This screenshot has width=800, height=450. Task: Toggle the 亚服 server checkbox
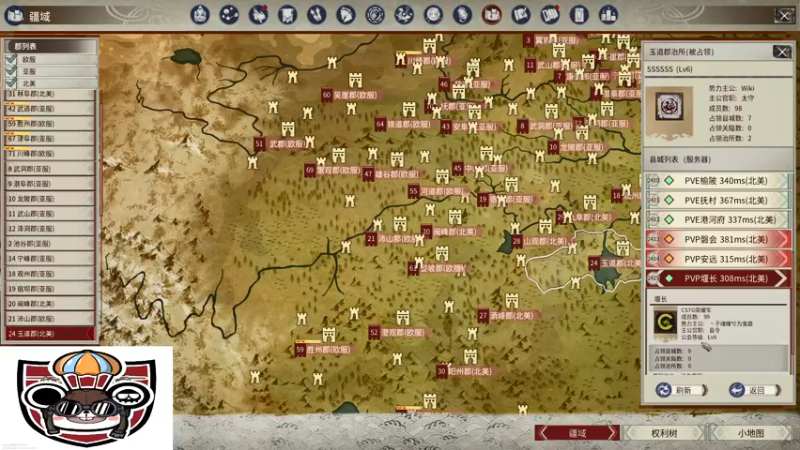tap(11, 71)
